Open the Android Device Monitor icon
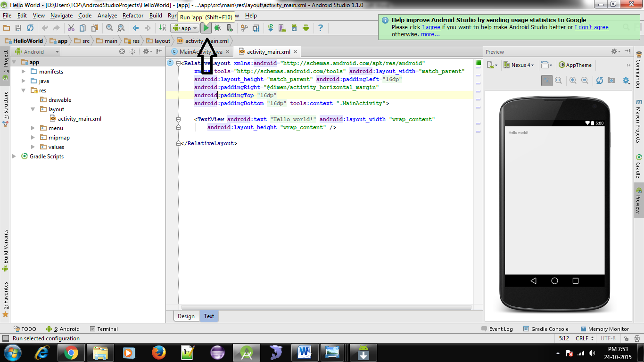 click(305, 28)
